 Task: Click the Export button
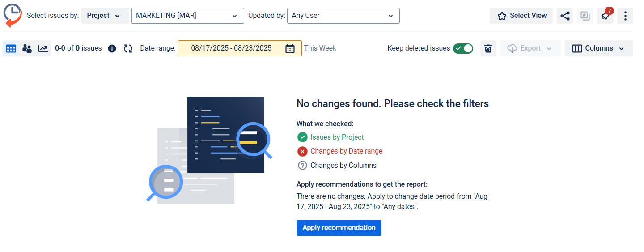pyautogui.click(x=530, y=48)
